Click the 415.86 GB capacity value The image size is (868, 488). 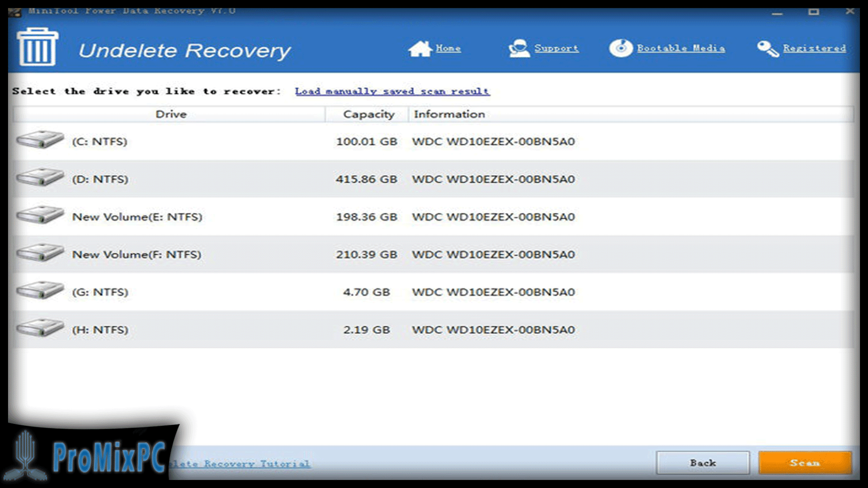[x=367, y=179]
